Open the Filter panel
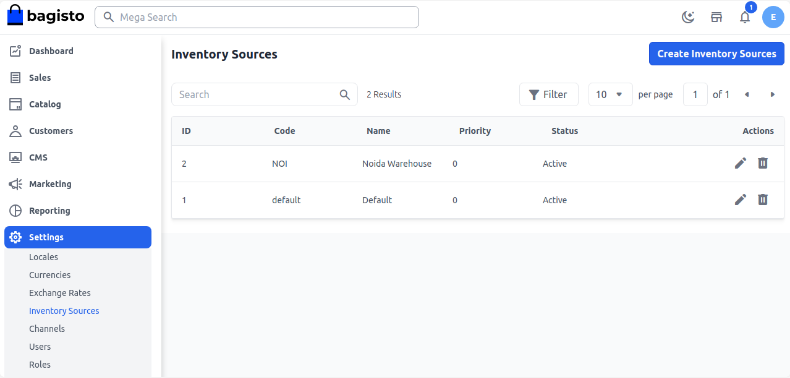Screen dimensions: 790x378 [x=549, y=94]
